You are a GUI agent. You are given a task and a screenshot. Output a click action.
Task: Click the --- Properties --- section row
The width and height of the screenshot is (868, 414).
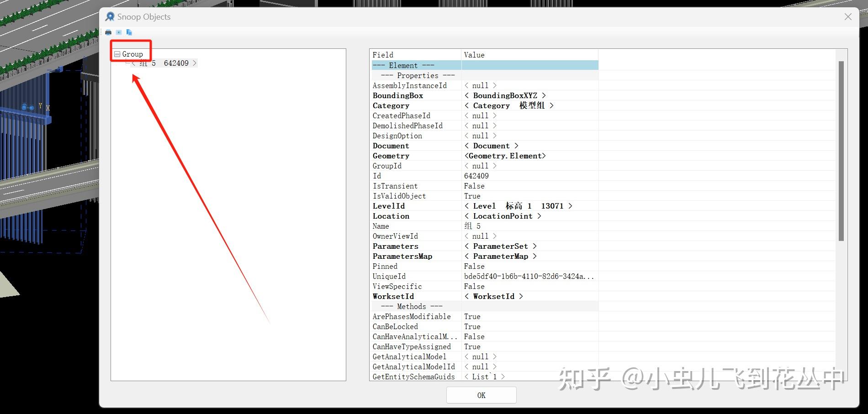tap(485, 76)
